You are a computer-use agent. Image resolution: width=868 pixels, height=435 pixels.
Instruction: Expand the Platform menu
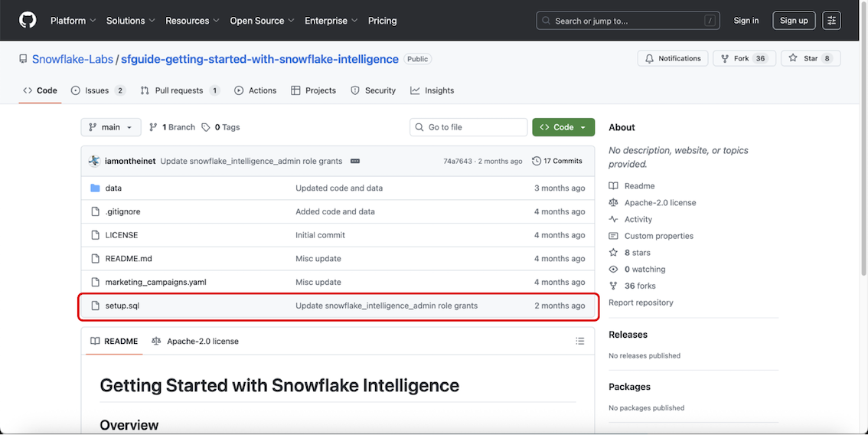point(73,21)
